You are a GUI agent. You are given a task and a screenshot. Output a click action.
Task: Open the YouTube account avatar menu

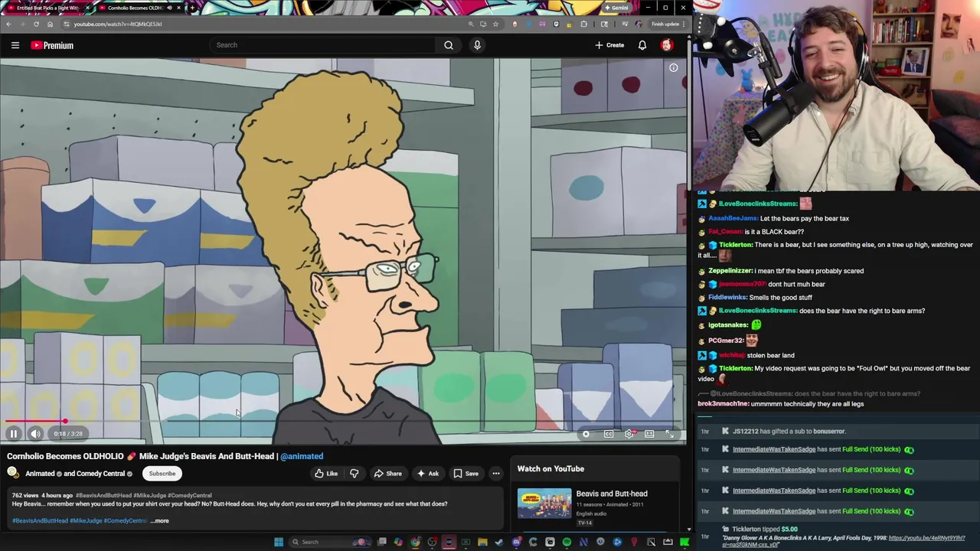click(x=667, y=45)
